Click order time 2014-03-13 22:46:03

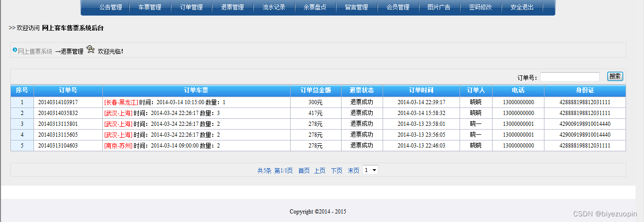pos(421,146)
